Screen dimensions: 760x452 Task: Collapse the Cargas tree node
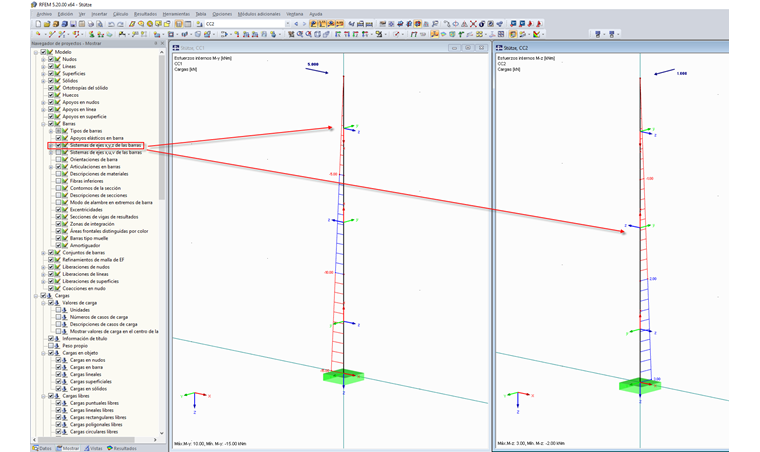click(36, 296)
